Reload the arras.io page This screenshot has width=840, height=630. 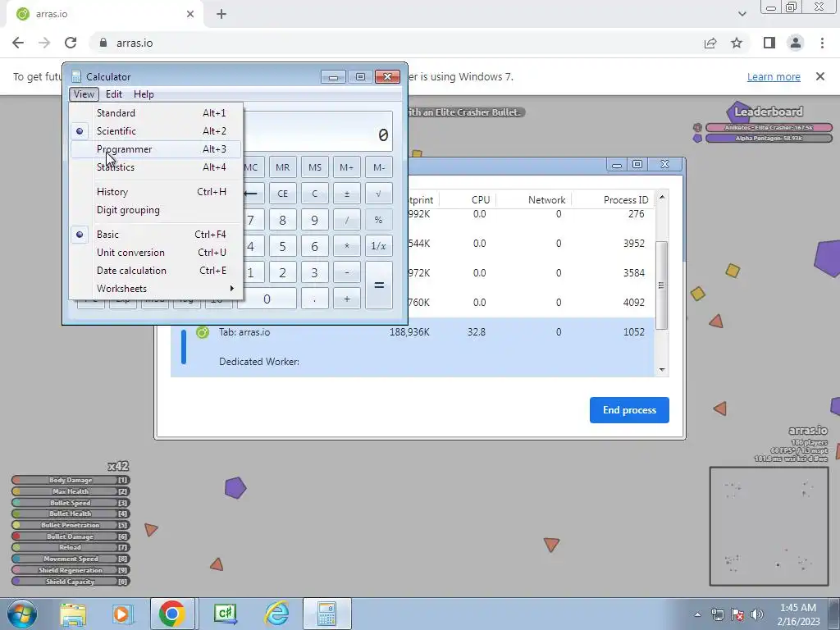click(x=71, y=43)
